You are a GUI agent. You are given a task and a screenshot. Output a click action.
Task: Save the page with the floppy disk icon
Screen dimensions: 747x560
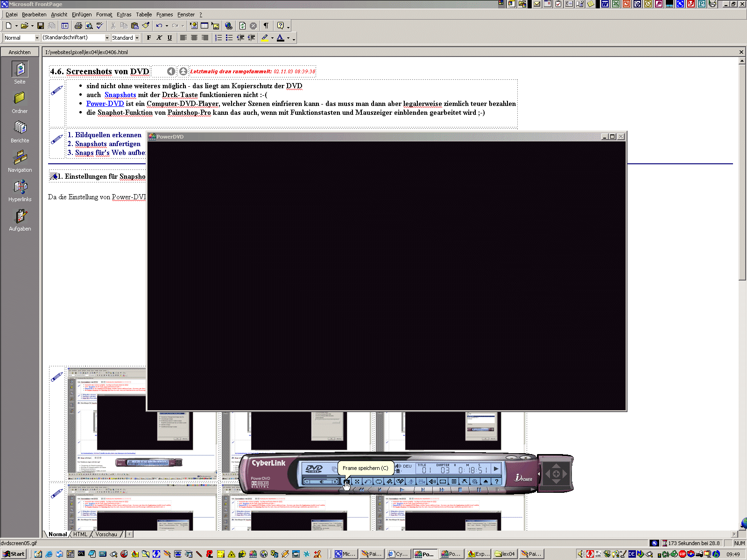(41, 26)
